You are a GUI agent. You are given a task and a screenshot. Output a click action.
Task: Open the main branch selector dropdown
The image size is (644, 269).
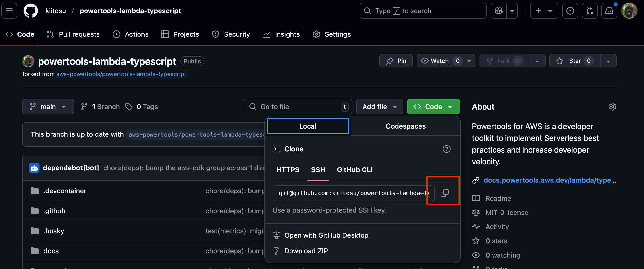point(48,107)
